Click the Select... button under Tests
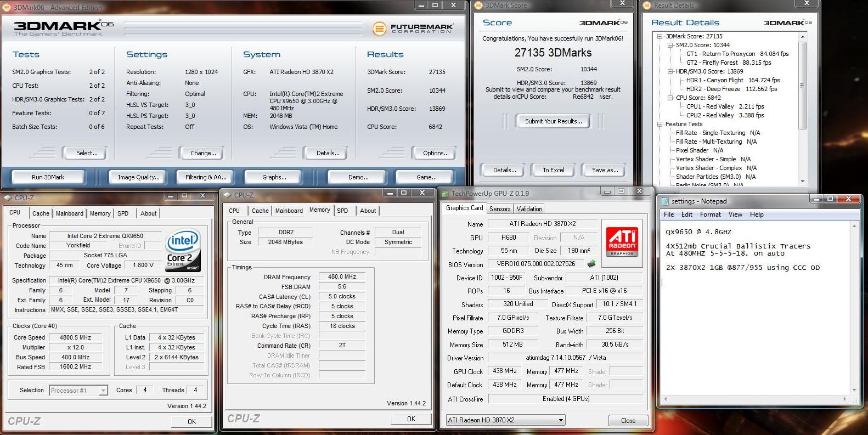 84,153
